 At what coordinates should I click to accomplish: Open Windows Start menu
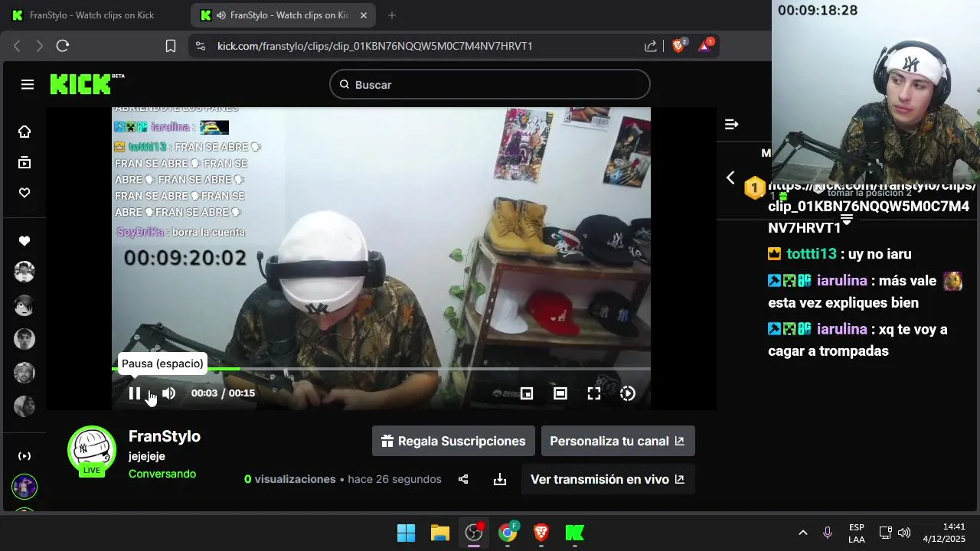(406, 533)
